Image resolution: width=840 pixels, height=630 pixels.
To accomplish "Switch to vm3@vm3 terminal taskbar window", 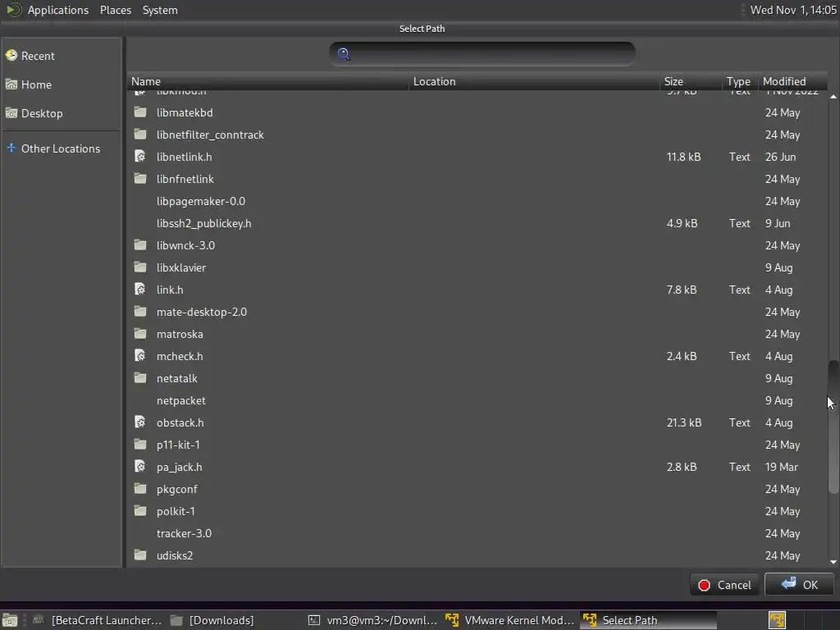I will pos(373,620).
